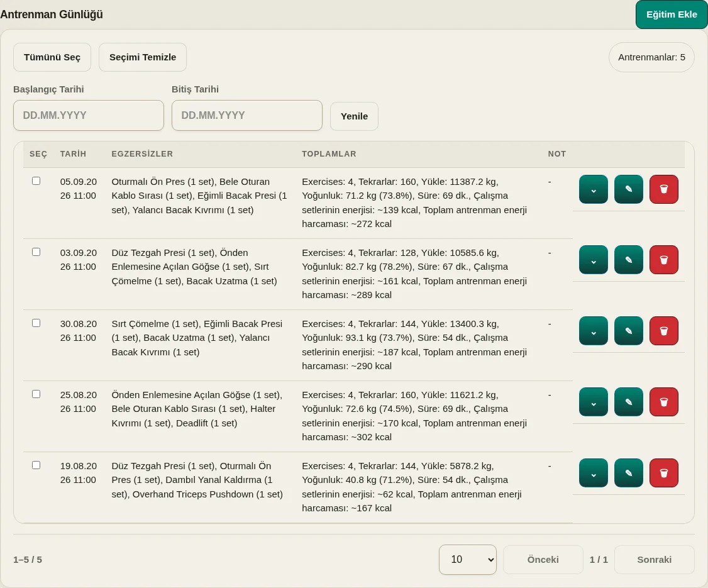Click the Eğitim Ekle button
Viewport: 708px width, 588px height.
pos(672,14)
